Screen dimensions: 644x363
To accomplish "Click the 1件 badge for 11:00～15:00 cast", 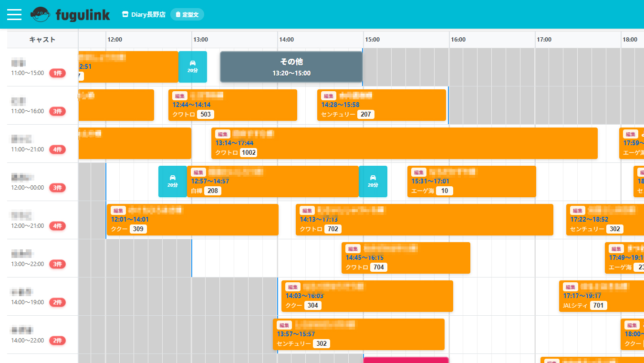I will [57, 73].
